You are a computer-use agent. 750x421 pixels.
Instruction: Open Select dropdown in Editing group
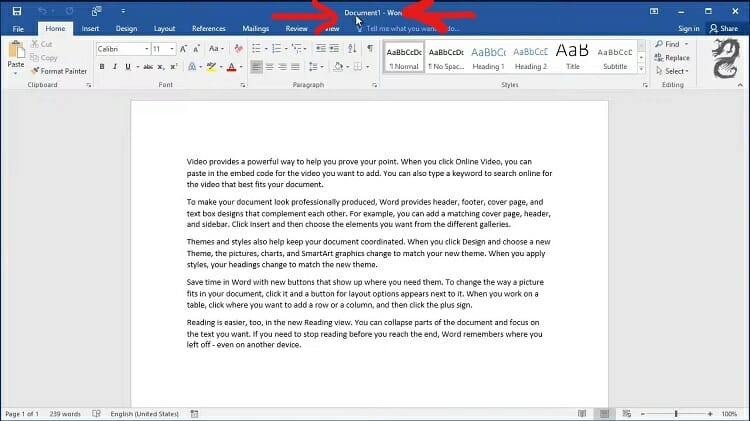pyautogui.click(x=673, y=71)
